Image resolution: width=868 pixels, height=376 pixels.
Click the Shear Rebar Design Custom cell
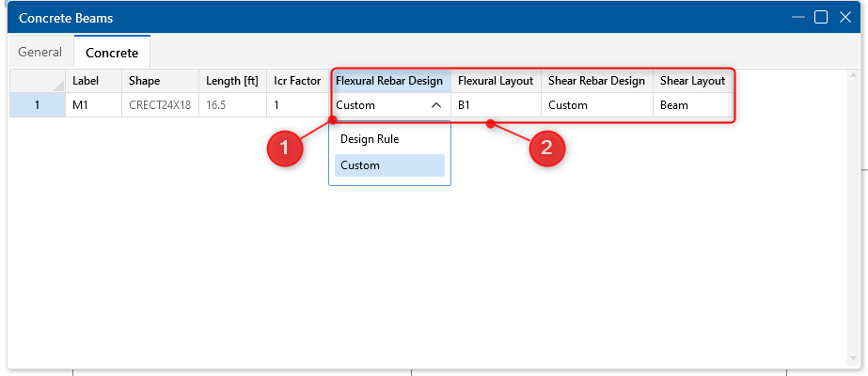(596, 105)
